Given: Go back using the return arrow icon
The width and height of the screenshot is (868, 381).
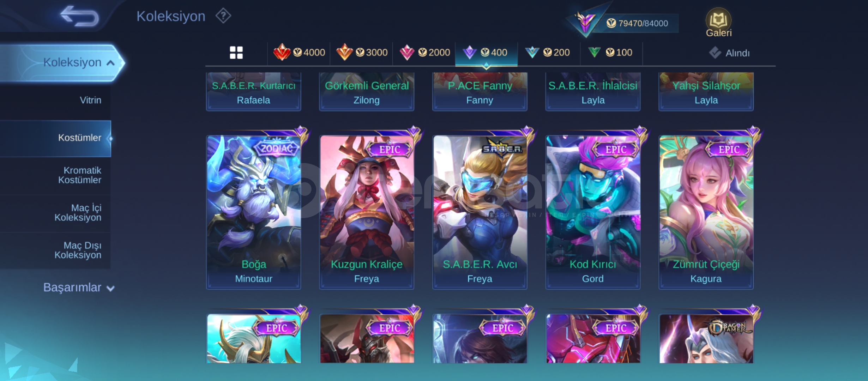Looking at the screenshot, I should [x=80, y=16].
